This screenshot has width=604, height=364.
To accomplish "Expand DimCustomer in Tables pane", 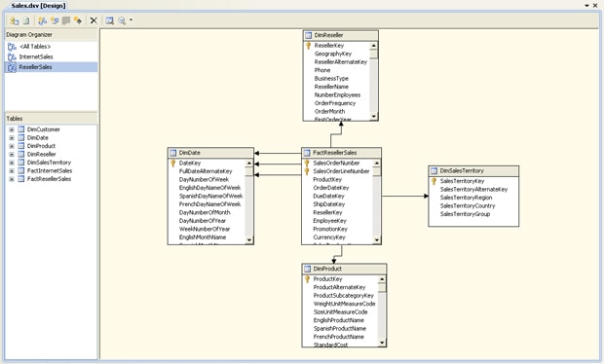I will [x=12, y=129].
